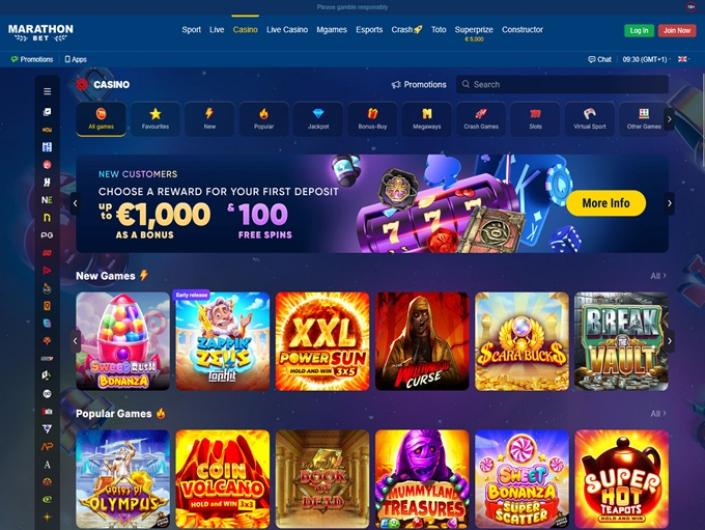Click the PG provider icon in sidebar

coord(47,235)
